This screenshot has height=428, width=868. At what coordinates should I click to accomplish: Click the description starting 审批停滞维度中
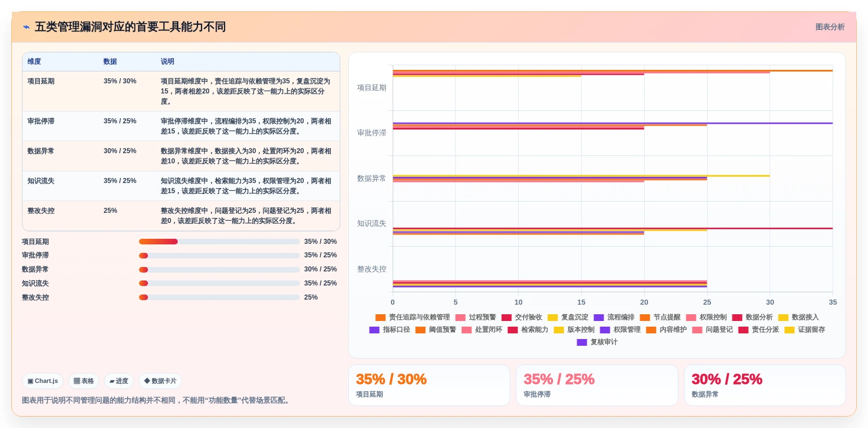click(x=246, y=126)
